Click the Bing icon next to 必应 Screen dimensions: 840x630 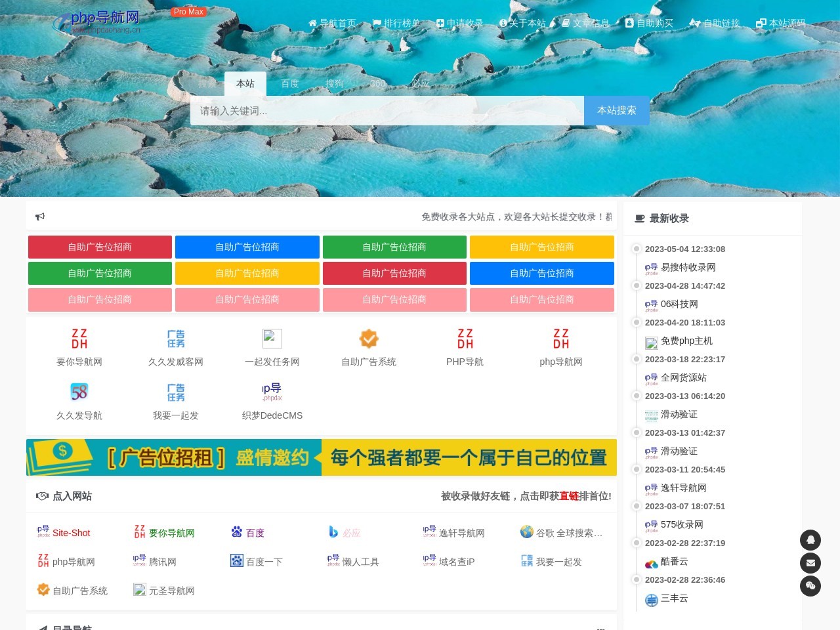tap(333, 532)
